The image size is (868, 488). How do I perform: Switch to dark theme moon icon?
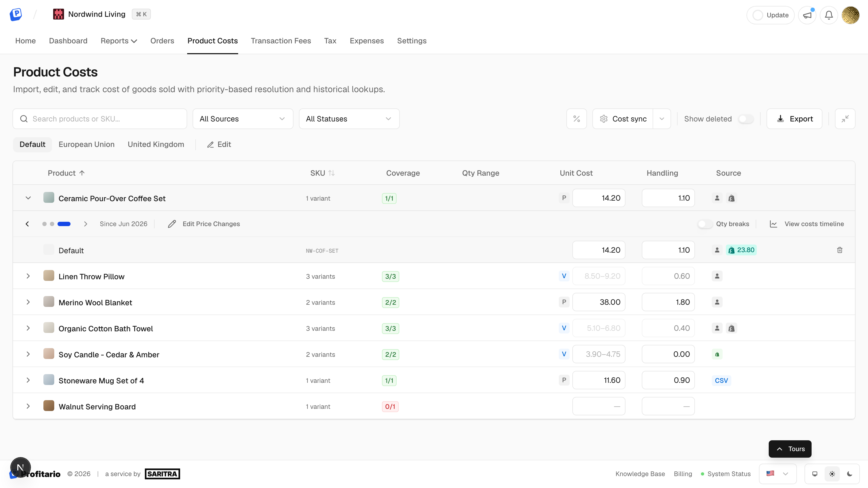coord(850,474)
